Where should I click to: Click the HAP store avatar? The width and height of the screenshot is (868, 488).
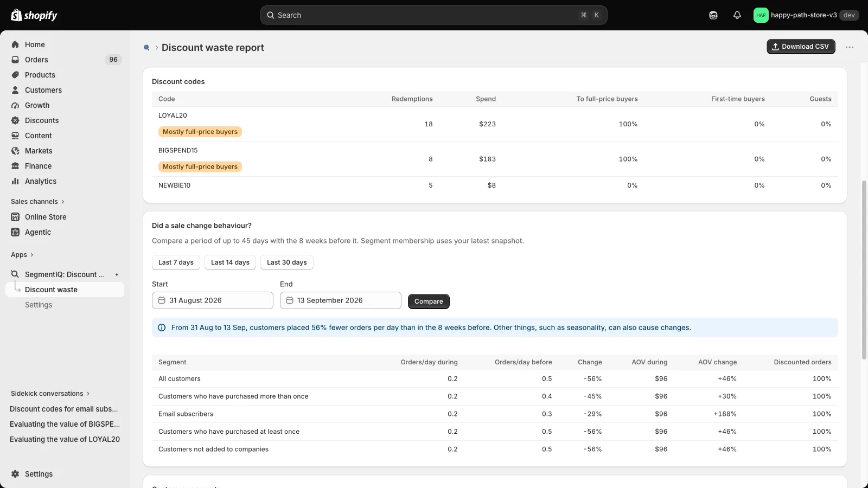(761, 15)
